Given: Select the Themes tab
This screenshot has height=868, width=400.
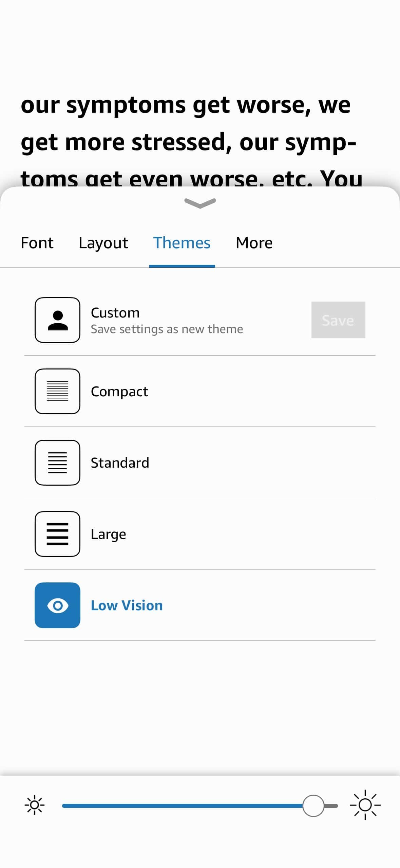Looking at the screenshot, I should pos(182,243).
